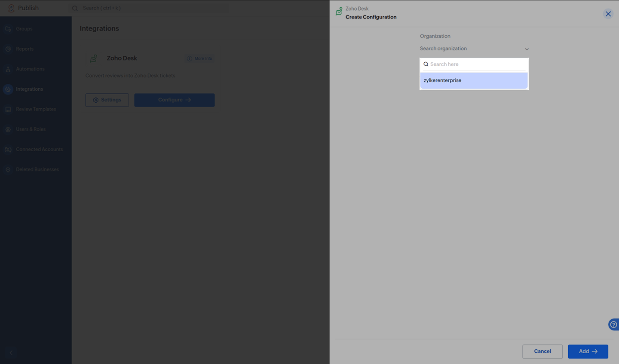The width and height of the screenshot is (619, 364).
Task: Click the Integrations page heading
Action: (x=99, y=28)
